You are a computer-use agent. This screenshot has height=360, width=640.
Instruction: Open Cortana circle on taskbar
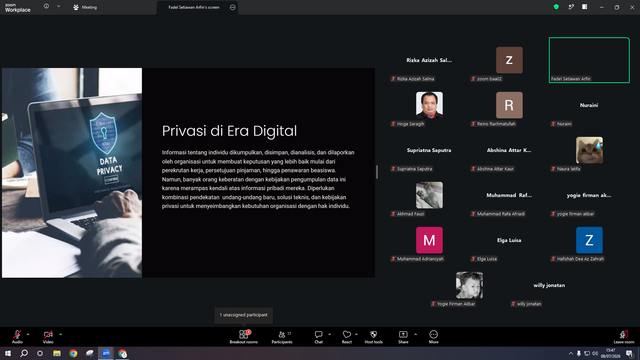click(40, 353)
